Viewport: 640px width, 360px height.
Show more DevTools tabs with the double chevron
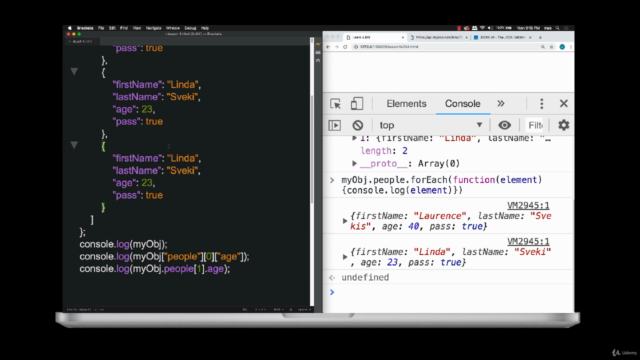[501, 104]
